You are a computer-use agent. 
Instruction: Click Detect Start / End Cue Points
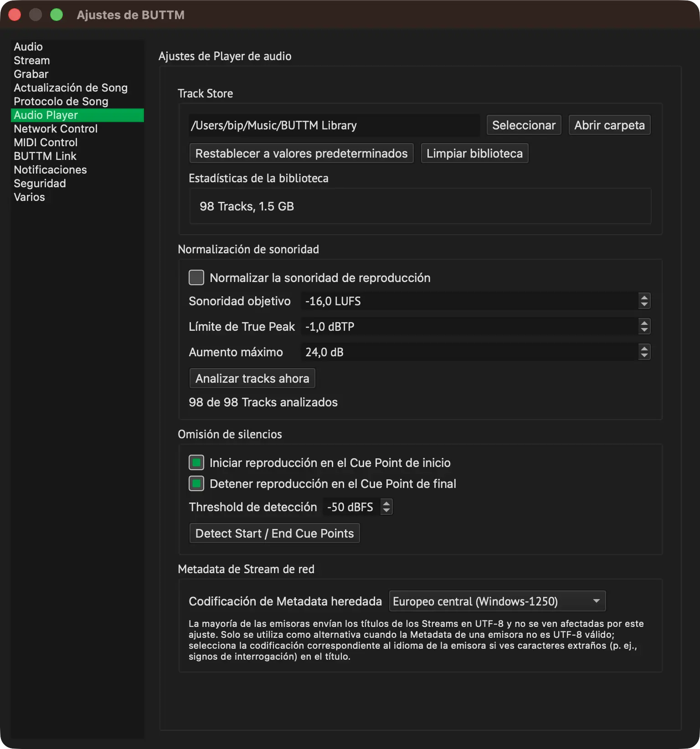(x=274, y=534)
